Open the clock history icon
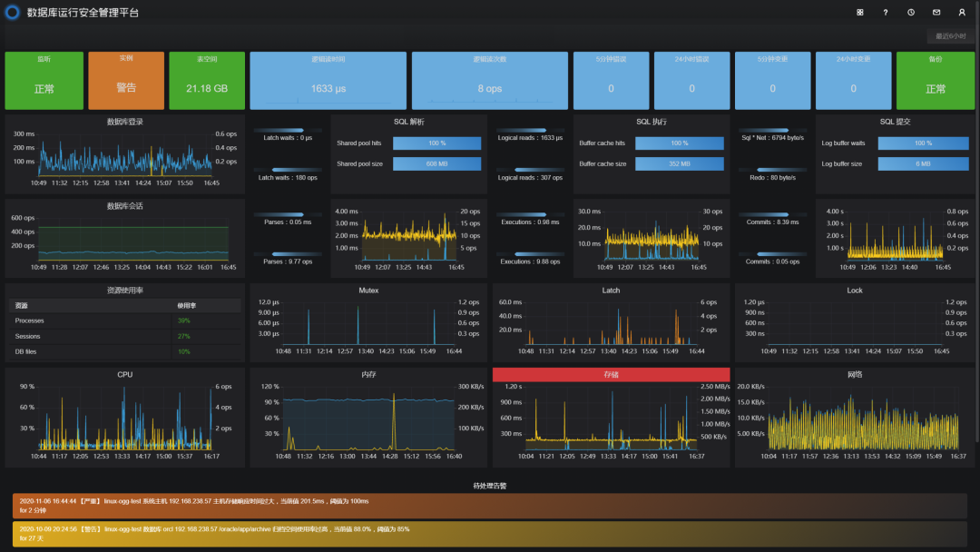 911,13
